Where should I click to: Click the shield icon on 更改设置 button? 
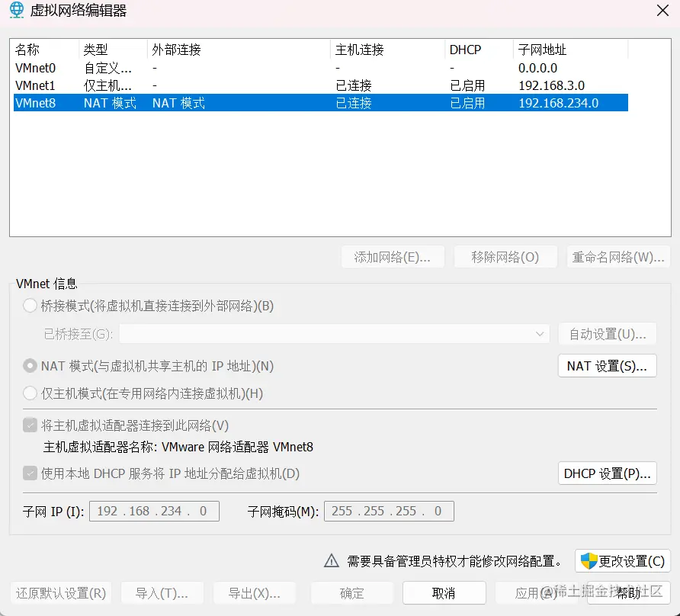[x=589, y=561]
